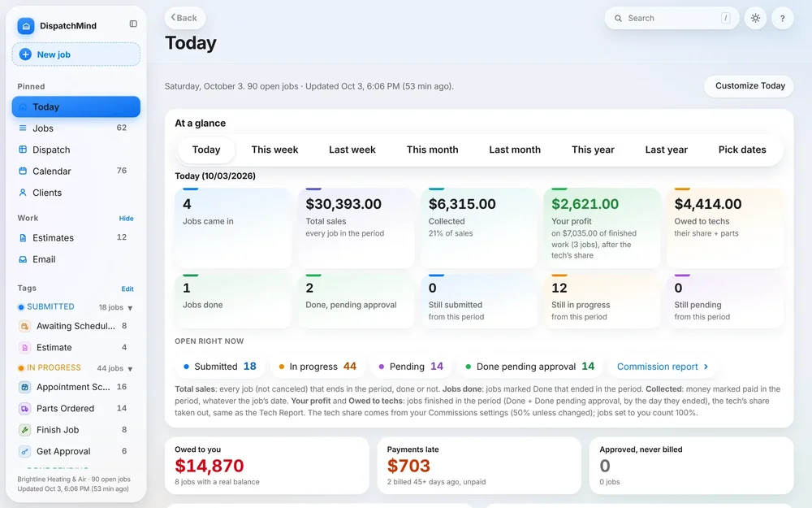Image resolution: width=812 pixels, height=508 pixels.
Task: Open the Pick dates tab
Action: coord(742,150)
